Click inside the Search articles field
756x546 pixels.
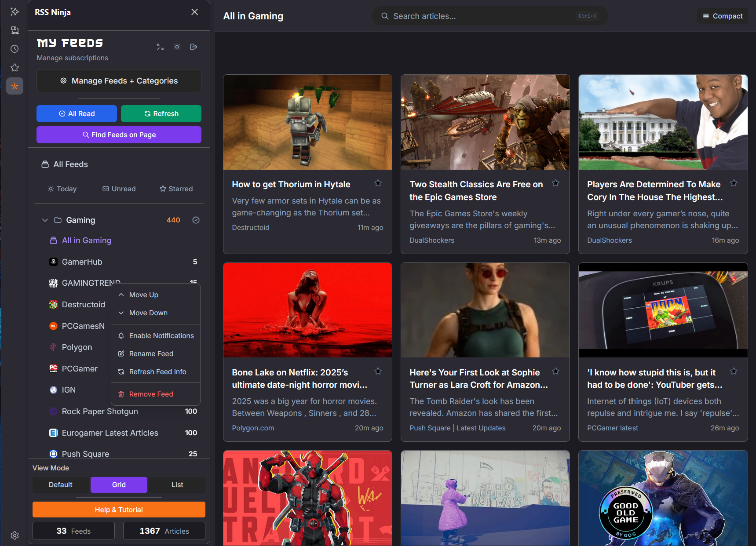click(462, 16)
